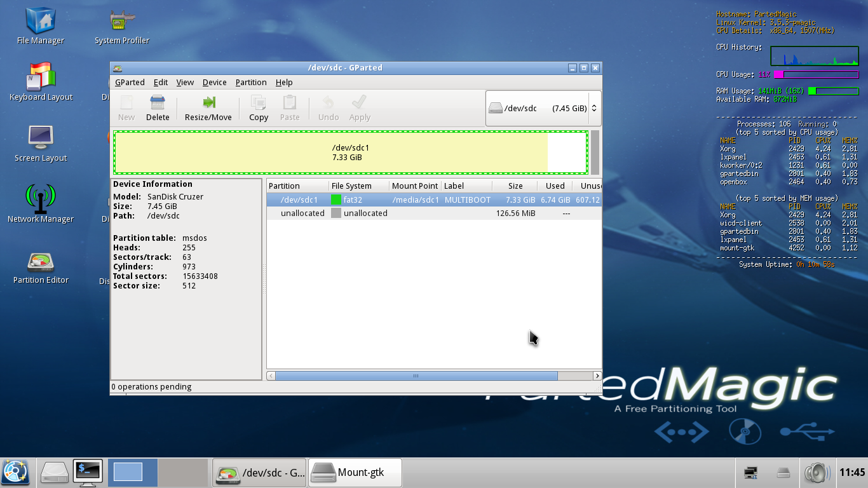
Task: Click the volume speaker tray icon
Action: tap(817, 473)
